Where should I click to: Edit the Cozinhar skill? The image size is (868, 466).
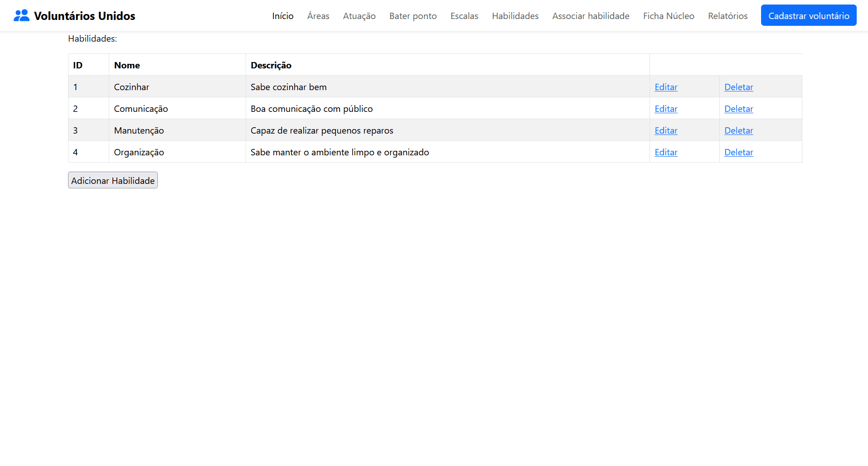[x=665, y=86]
